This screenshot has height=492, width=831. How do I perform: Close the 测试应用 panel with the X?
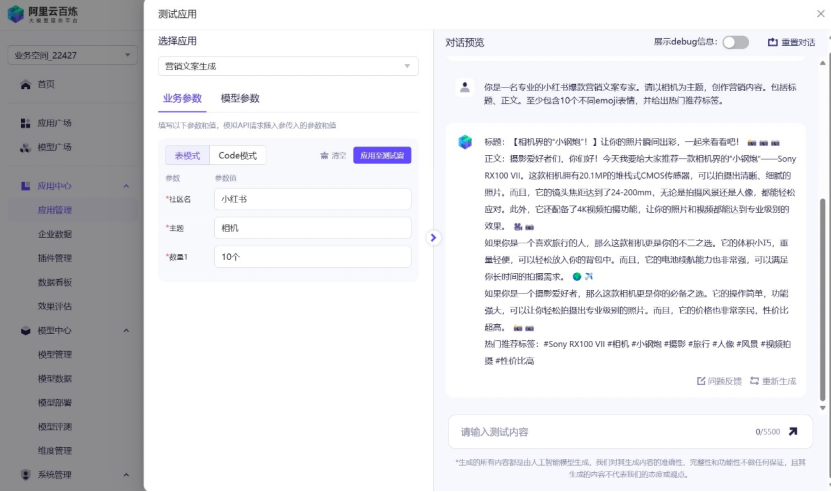(820, 14)
